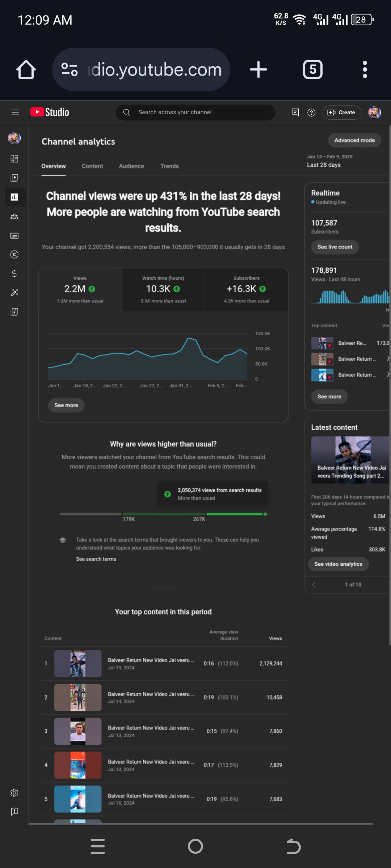Open Audio library from the sidebar
The width and height of the screenshot is (391, 868).
click(14, 312)
